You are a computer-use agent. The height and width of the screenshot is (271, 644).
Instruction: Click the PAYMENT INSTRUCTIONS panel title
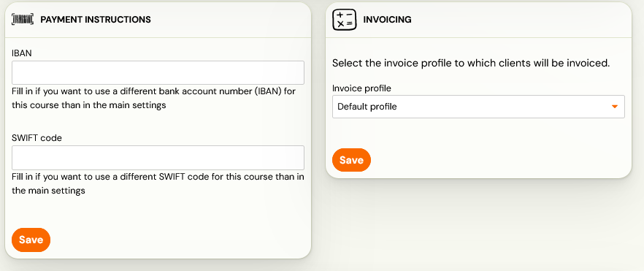[x=96, y=19]
